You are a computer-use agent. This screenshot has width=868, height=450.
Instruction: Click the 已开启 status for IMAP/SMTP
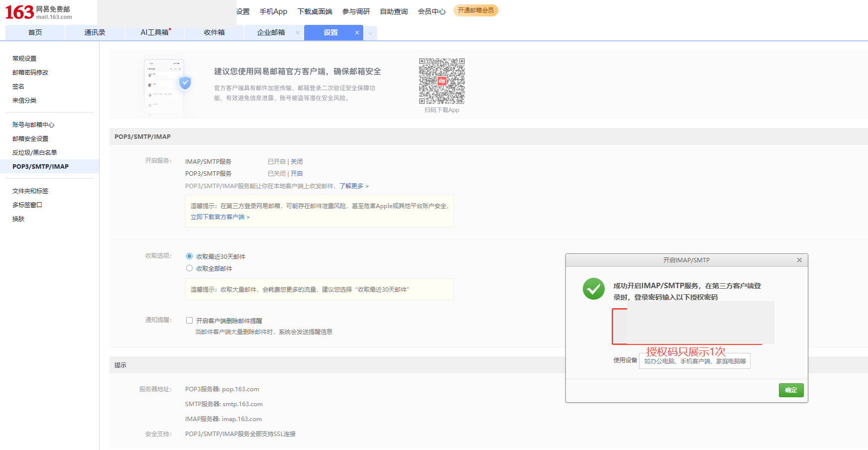coord(277,162)
